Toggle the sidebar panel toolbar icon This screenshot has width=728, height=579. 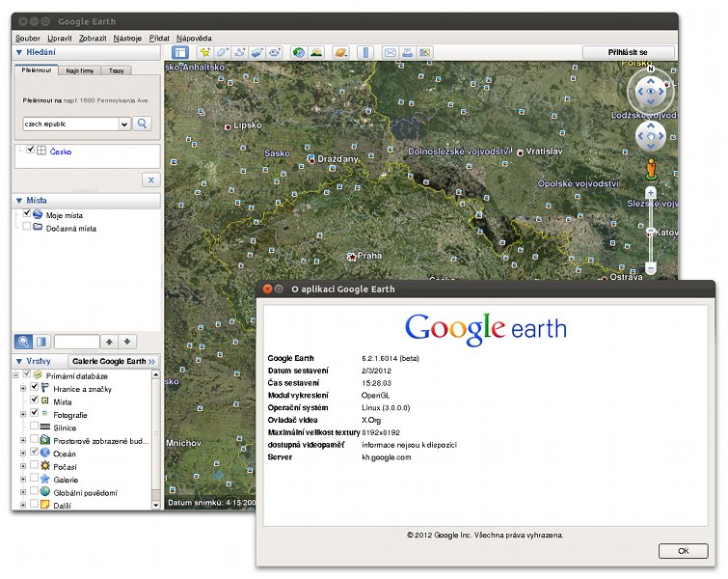[x=180, y=52]
